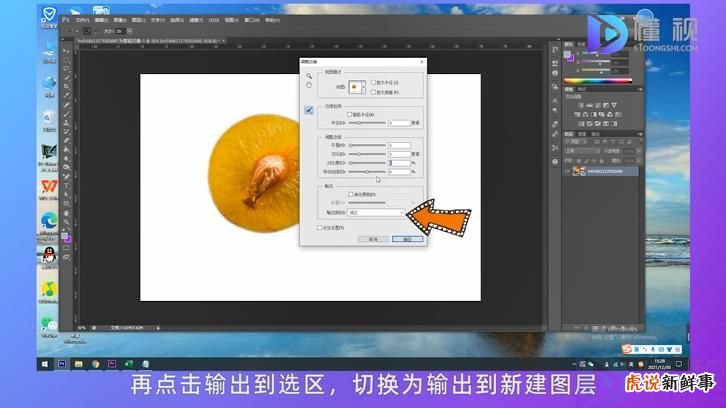The image size is (726, 408).
Task: Enable the Smart Radius checkbox
Action: (x=350, y=114)
